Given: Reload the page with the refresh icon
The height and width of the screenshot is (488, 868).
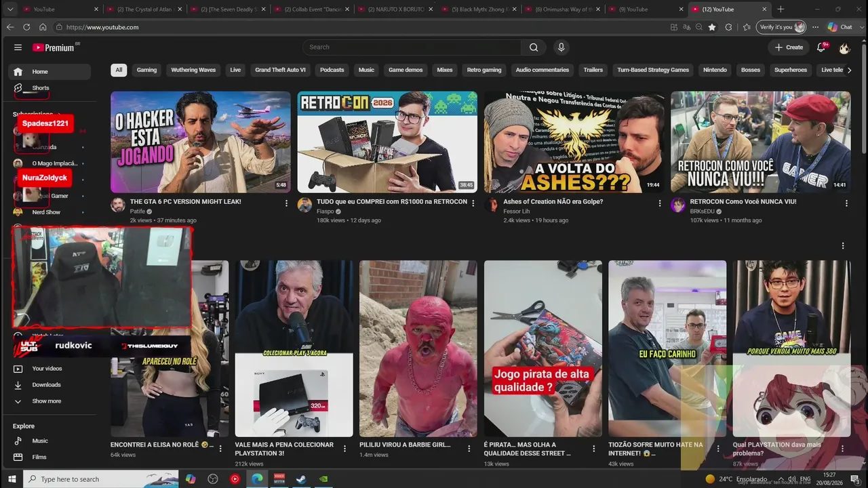Looking at the screenshot, I should click(26, 27).
